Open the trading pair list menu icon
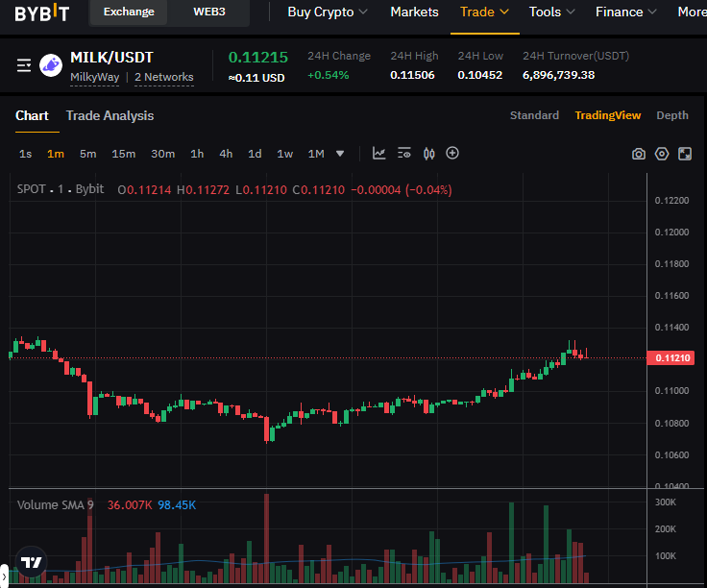Screen dimensions: 707x588 pyautogui.click(x=24, y=65)
